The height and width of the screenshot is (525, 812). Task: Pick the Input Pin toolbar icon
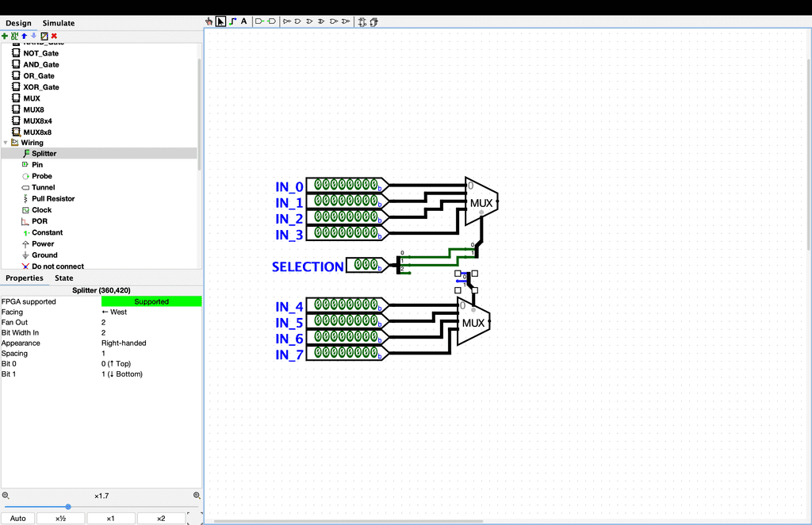[259, 21]
